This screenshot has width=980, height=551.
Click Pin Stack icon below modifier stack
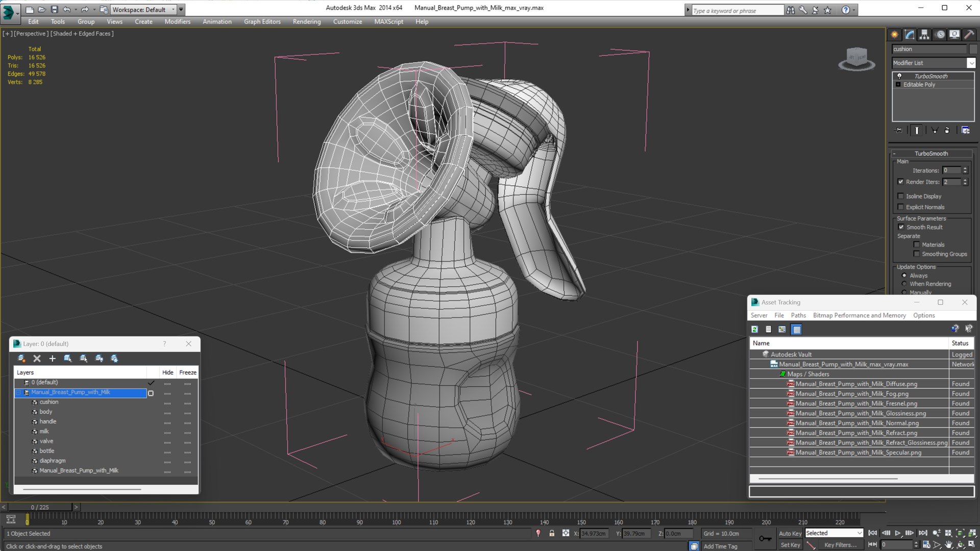click(x=899, y=131)
